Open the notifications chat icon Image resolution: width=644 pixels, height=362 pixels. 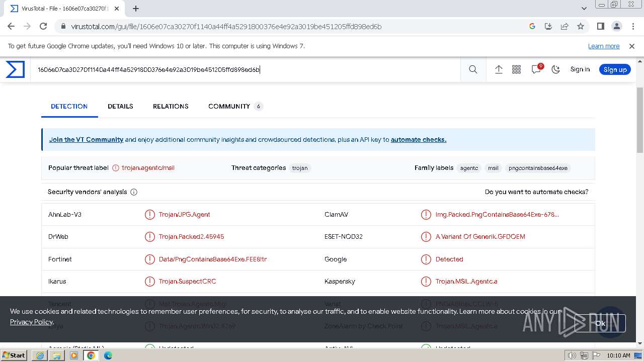point(536,69)
